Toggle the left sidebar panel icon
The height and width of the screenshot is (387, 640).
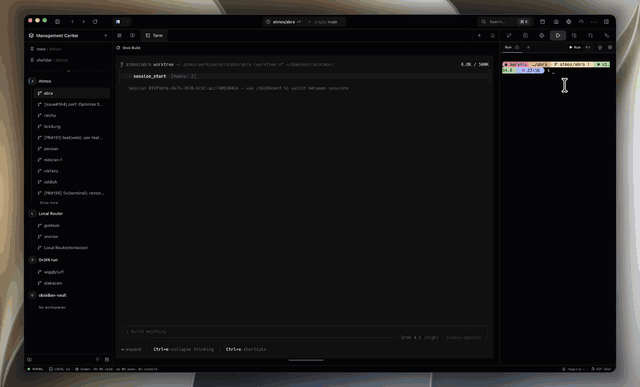pyautogui.click(x=58, y=22)
